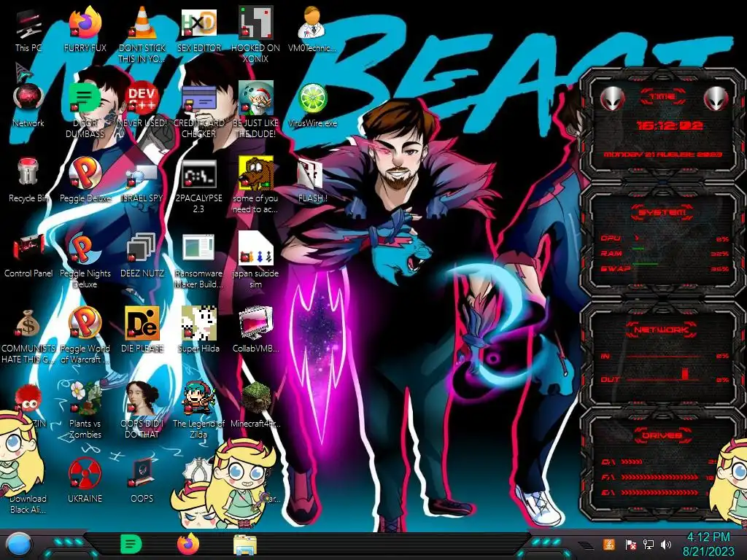Launch HOOKED ON XONIX game icon
Image resolution: width=747 pixels, height=560 pixels.
(x=255, y=34)
